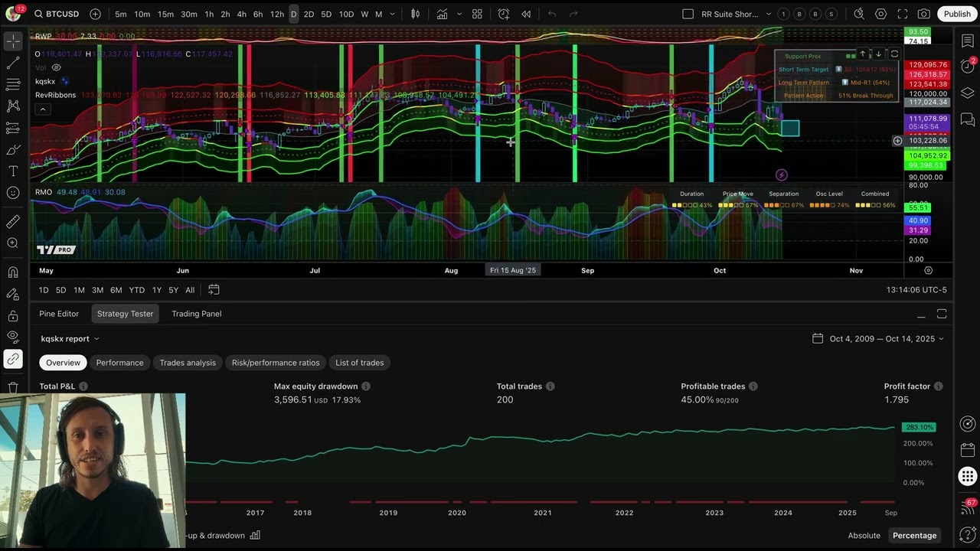The height and width of the screenshot is (551, 980).
Task: Set chart range to All
Action: coord(190,290)
